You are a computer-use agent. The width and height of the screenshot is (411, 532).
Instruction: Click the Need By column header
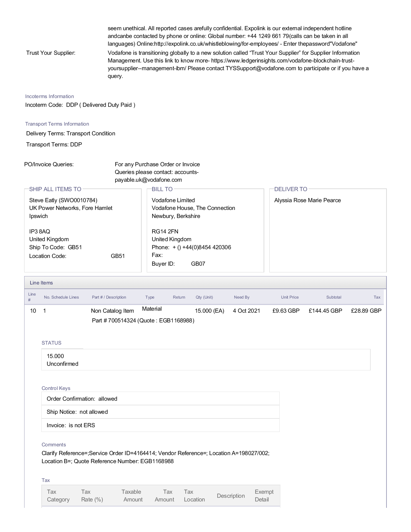(x=241, y=297)
